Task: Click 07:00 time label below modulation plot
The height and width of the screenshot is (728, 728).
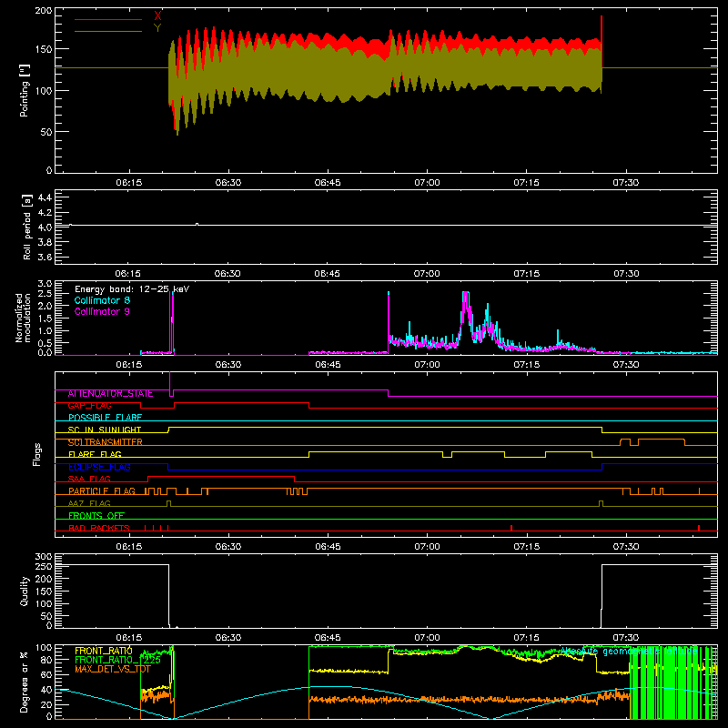Action: pos(427,365)
